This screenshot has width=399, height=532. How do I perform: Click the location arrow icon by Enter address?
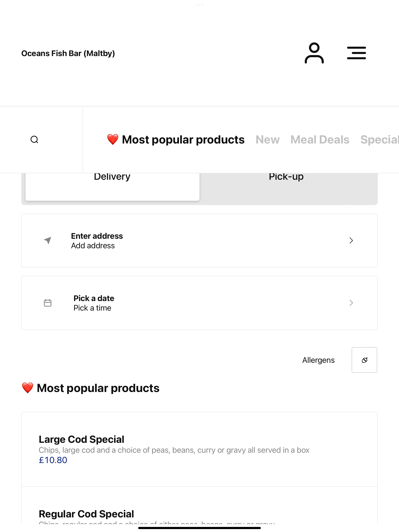point(48,240)
